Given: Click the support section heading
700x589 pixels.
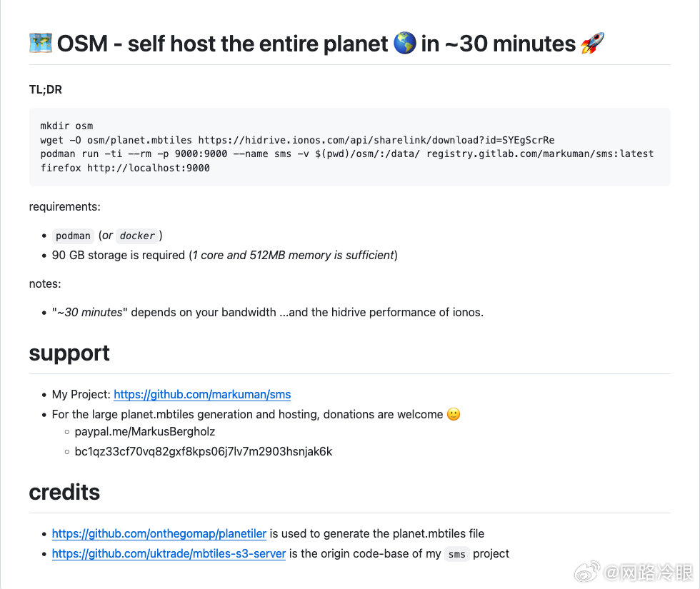Looking at the screenshot, I should click(x=69, y=353).
